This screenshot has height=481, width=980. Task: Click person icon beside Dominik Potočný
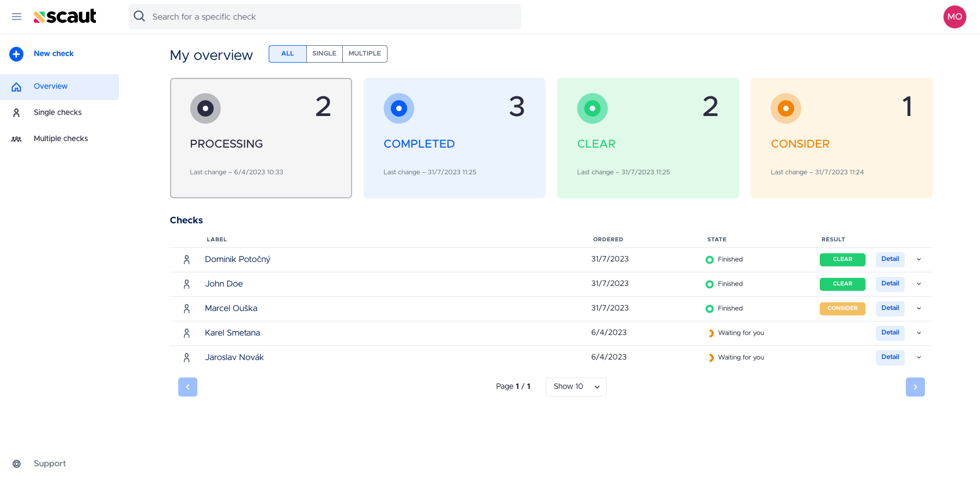[186, 260]
